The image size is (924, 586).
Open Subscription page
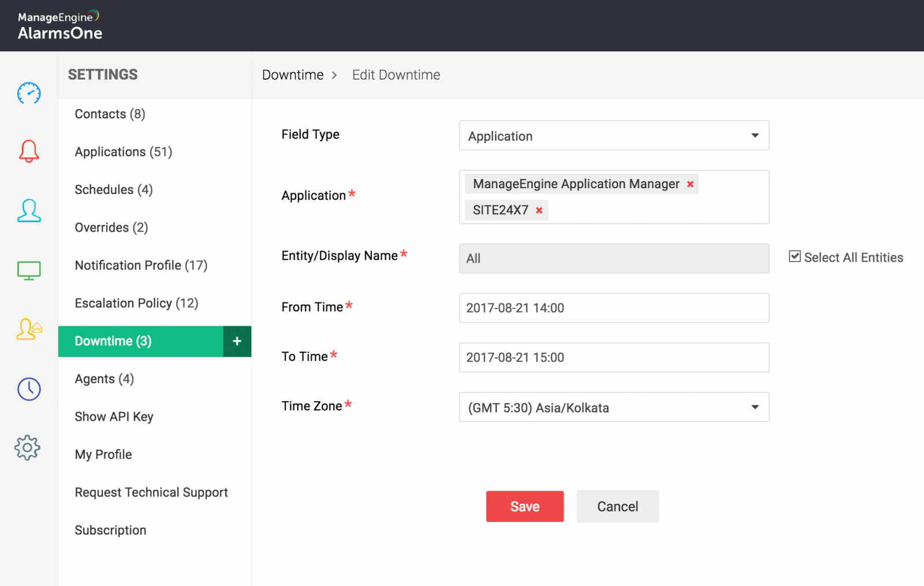pos(110,531)
